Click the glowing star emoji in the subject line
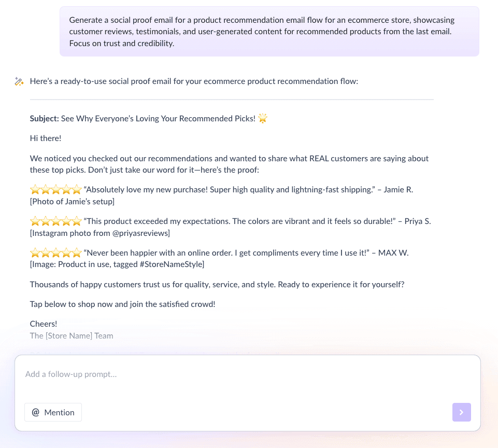Viewport: 498px width, 448px height. pyautogui.click(x=263, y=118)
